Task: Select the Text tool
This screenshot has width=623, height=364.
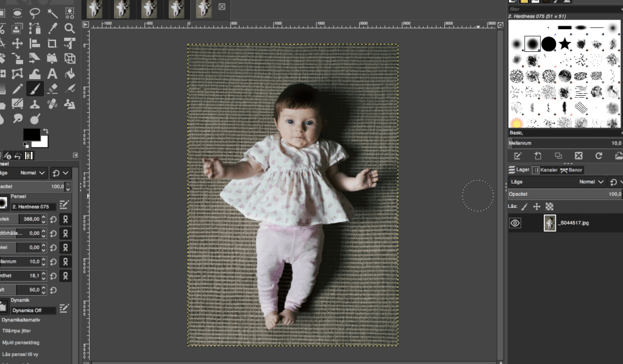Action: 52,74
